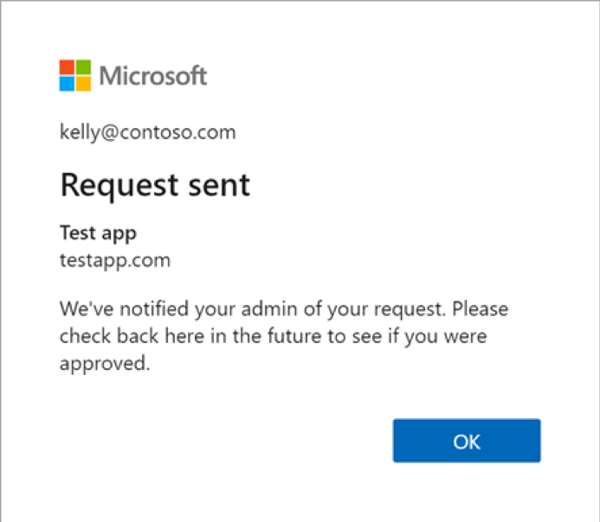Click the admin notification message paragraph
Viewport: 600px width, 522px height.
[284, 336]
